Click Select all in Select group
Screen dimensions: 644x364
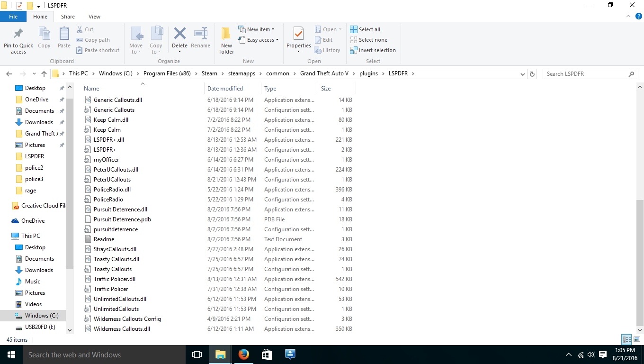[x=365, y=29]
